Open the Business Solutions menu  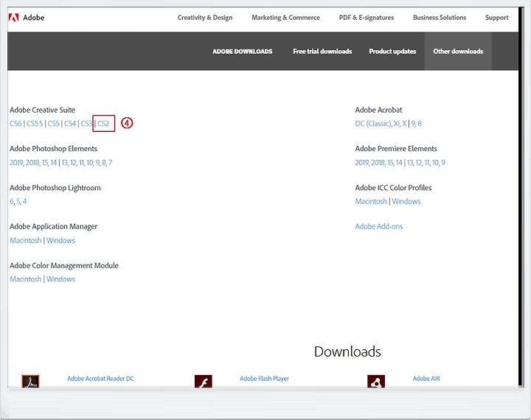[x=440, y=18]
